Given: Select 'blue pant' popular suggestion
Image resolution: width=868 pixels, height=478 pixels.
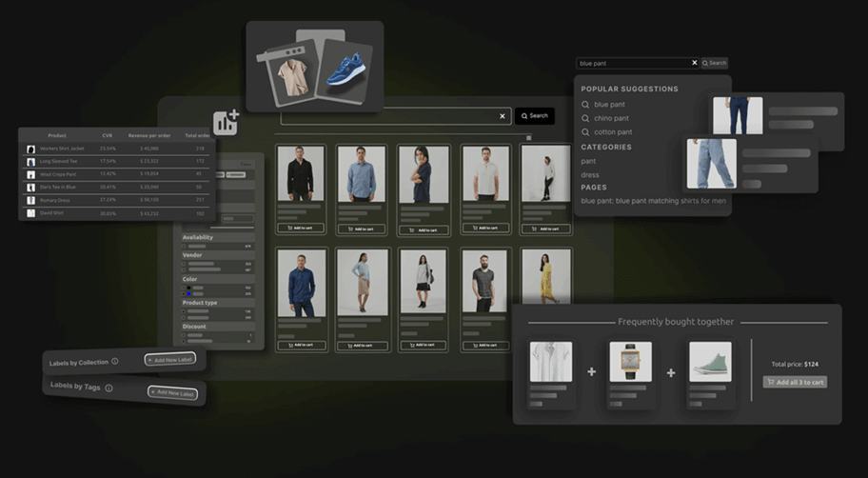Looking at the screenshot, I should [609, 105].
